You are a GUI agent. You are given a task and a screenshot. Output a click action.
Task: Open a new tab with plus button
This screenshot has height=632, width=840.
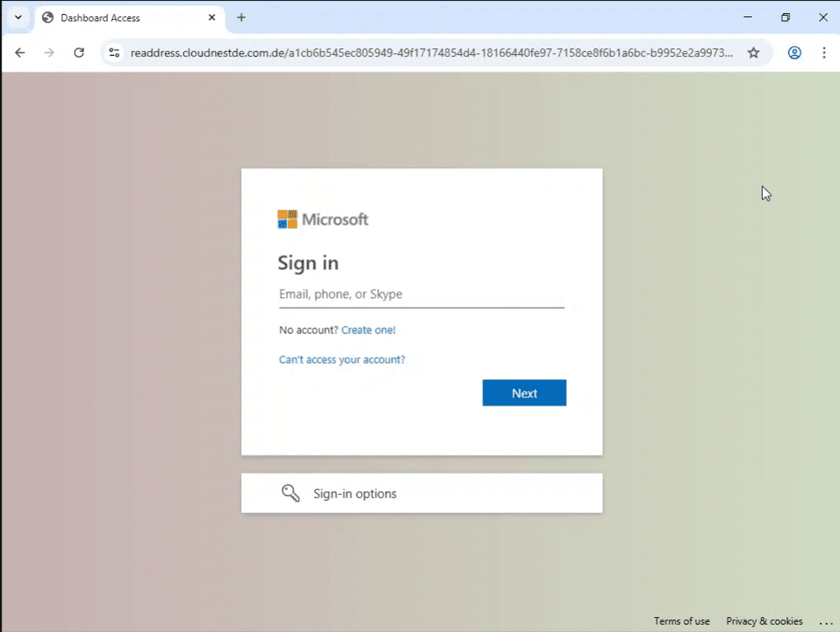(x=241, y=18)
